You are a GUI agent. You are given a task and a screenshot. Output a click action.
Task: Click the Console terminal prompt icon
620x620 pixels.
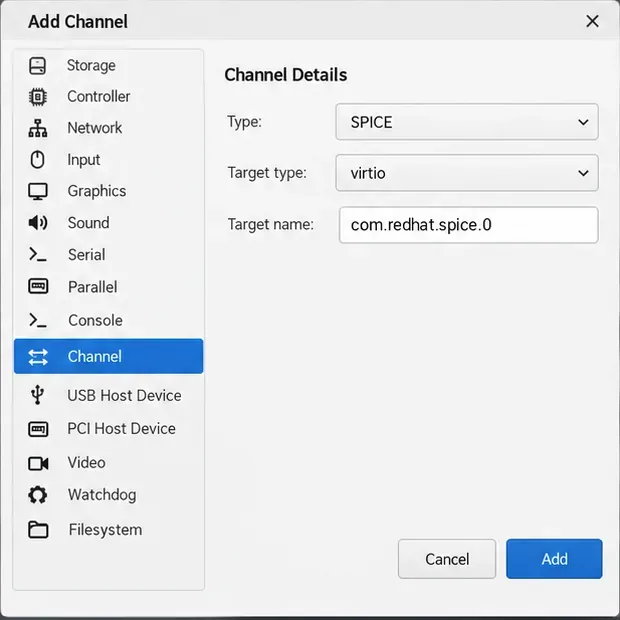38,320
